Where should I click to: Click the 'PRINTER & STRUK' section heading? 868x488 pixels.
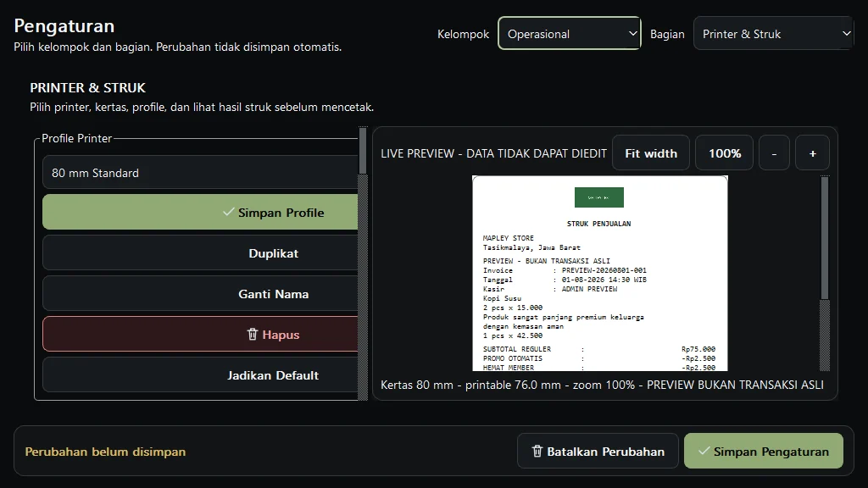[87, 88]
